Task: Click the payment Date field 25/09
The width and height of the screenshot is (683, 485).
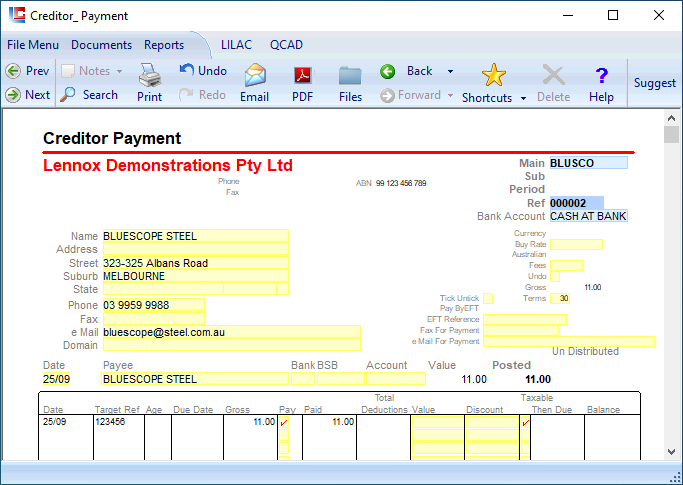Action: point(56,379)
